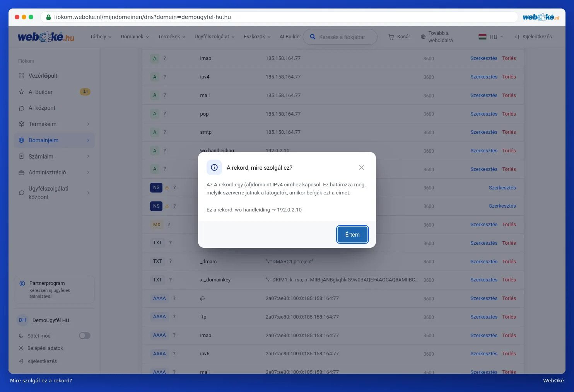
Task: Open the HU language dropdown
Action: click(491, 37)
